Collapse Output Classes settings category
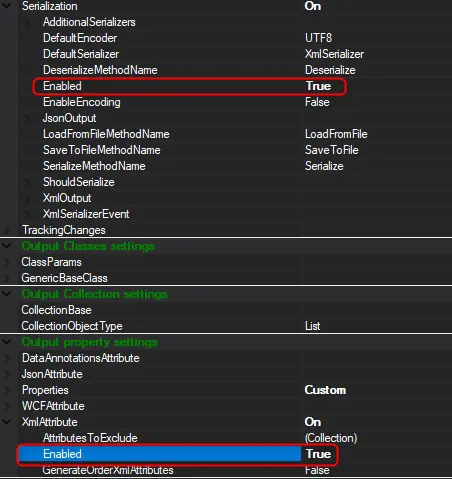Image resolution: width=452 pixels, height=479 pixels. tap(7, 246)
